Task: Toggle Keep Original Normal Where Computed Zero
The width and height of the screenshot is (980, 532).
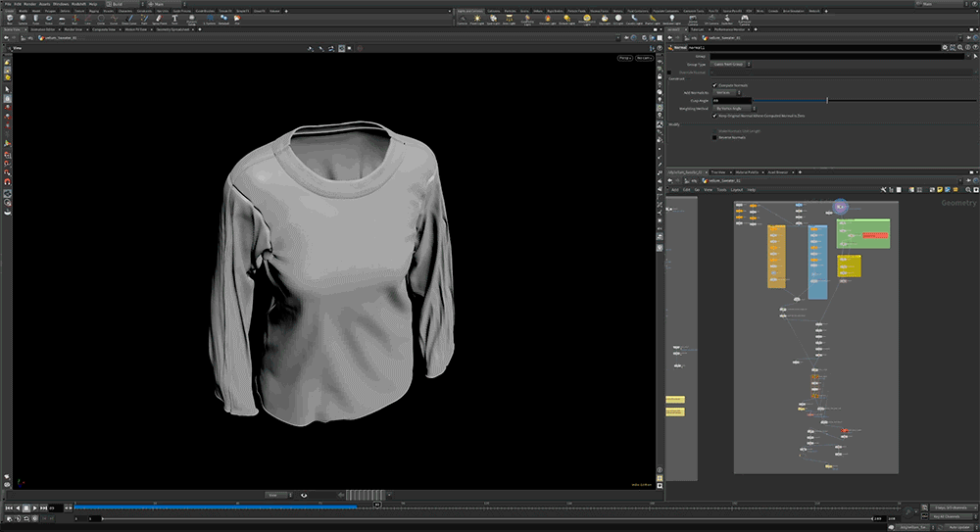Action: pos(714,116)
